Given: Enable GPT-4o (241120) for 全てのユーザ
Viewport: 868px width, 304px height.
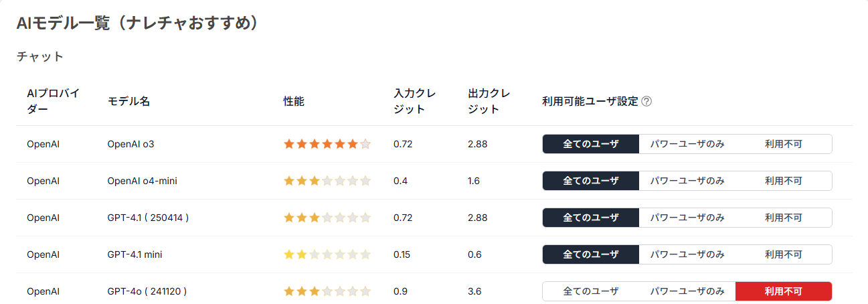Looking at the screenshot, I should pyautogui.click(x=591, y=291).
